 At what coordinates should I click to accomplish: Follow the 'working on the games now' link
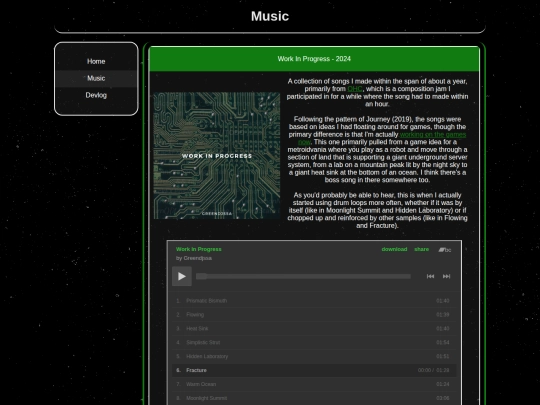coord(433,135)
